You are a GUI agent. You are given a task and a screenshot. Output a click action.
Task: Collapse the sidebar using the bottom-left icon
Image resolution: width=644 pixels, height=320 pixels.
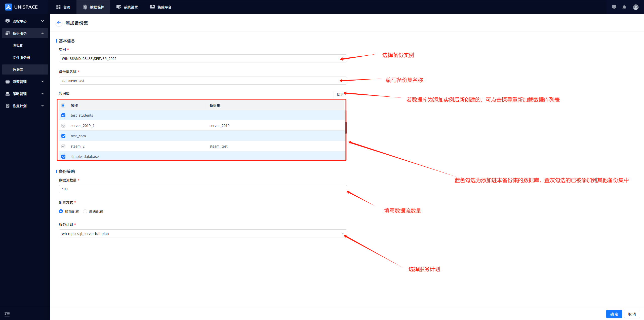pos(7,314)
